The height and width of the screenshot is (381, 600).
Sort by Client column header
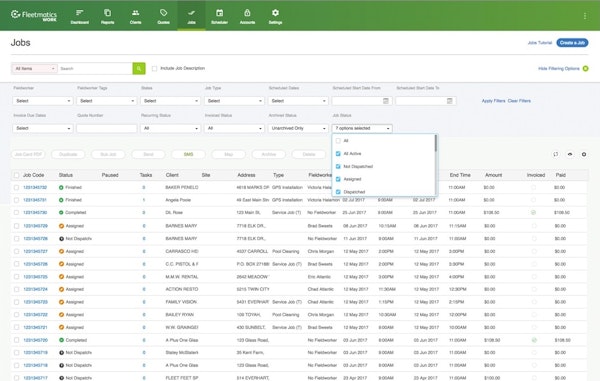click(172, 175)
